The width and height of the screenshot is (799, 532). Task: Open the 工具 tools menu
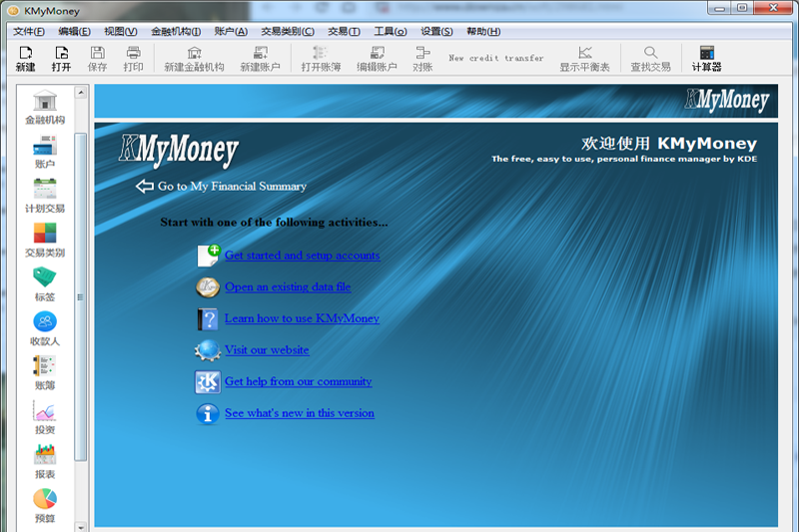390,31
